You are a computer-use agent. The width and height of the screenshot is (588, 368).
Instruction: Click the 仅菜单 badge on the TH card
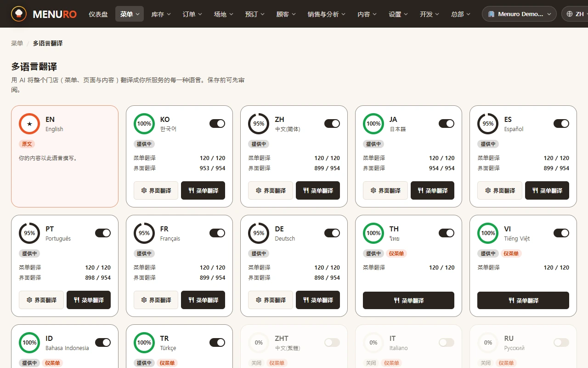tap(396, 253)
